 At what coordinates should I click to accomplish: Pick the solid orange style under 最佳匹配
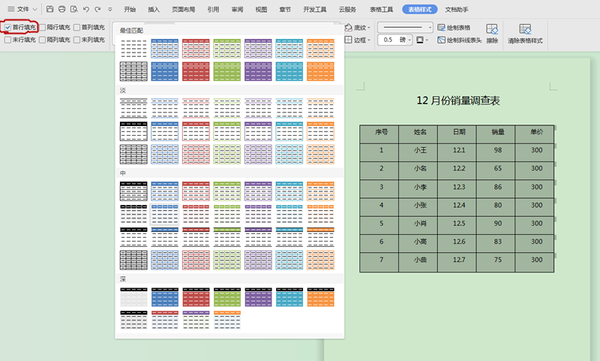pos(320,72)
